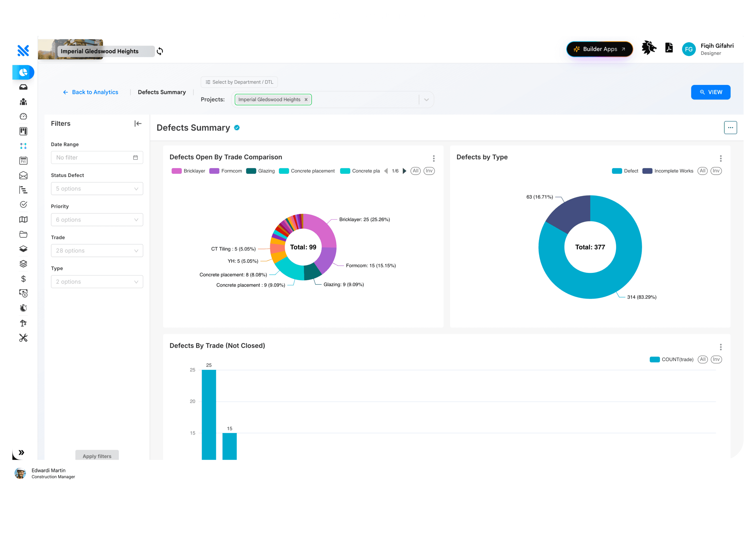Viewport: 756px width, 534px height.
Task: Open Priority dropdown with 6 options
Action: [97, 219]
